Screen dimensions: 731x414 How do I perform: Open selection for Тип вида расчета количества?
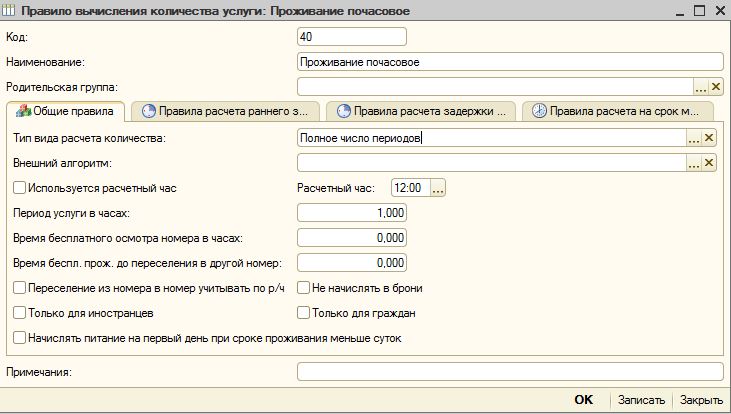pyautogui.click(x=694, y=138)
